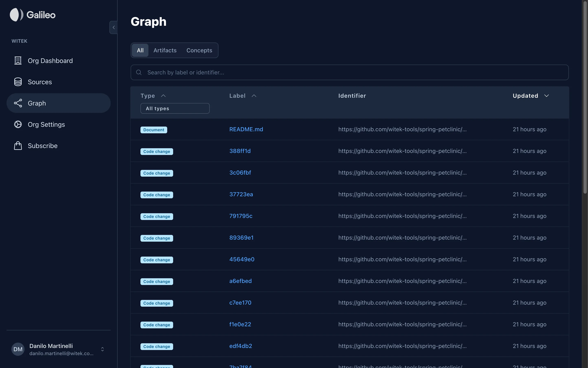Open the 45649e0 code change link
This screenshot has width=588, height=368.
coord(242,259)
